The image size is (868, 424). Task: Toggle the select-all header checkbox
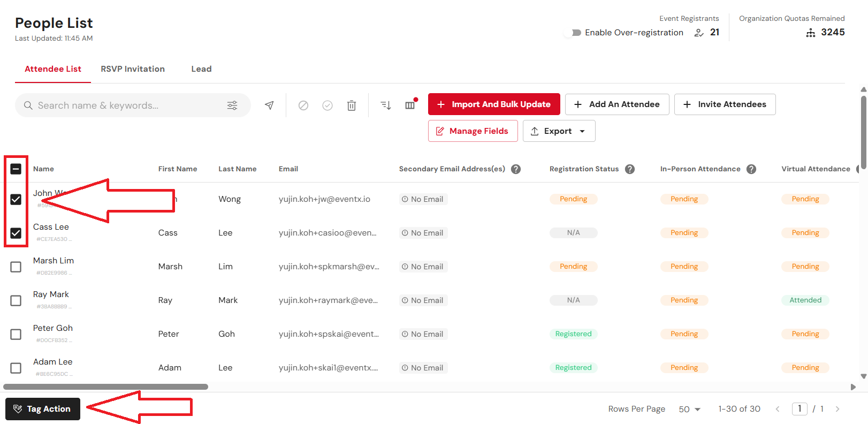16,169
